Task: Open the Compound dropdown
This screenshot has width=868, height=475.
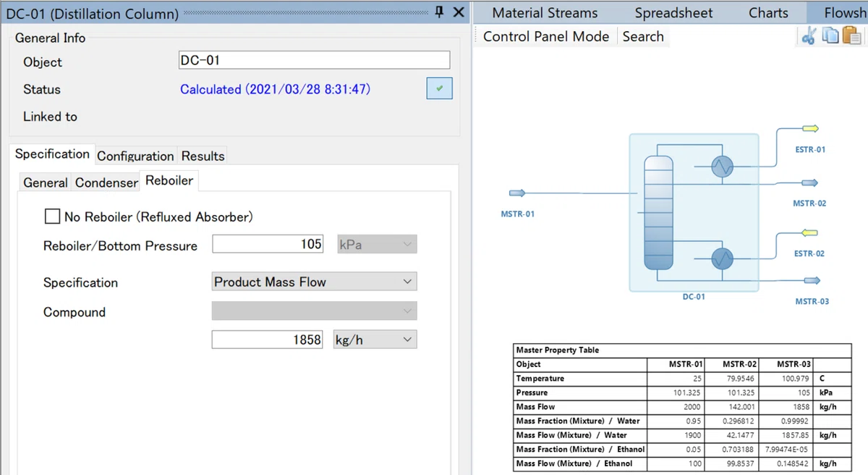Action: tap(314, 311)
